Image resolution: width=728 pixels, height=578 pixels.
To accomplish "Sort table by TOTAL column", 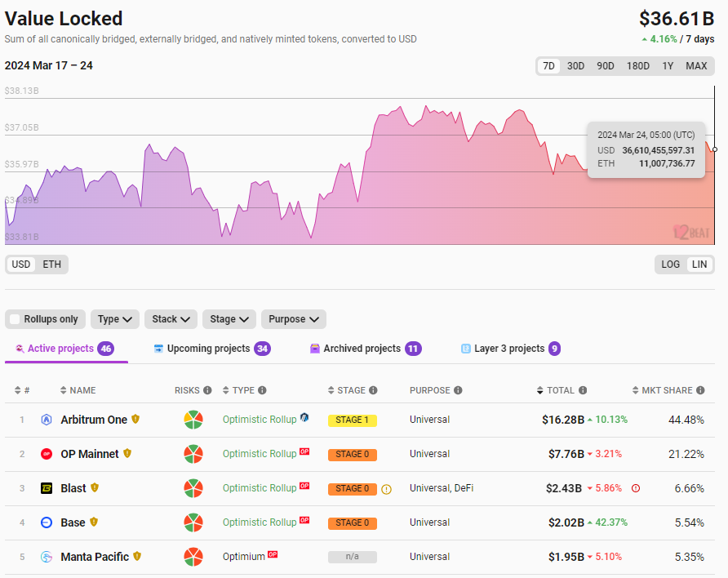I will 560,390.
